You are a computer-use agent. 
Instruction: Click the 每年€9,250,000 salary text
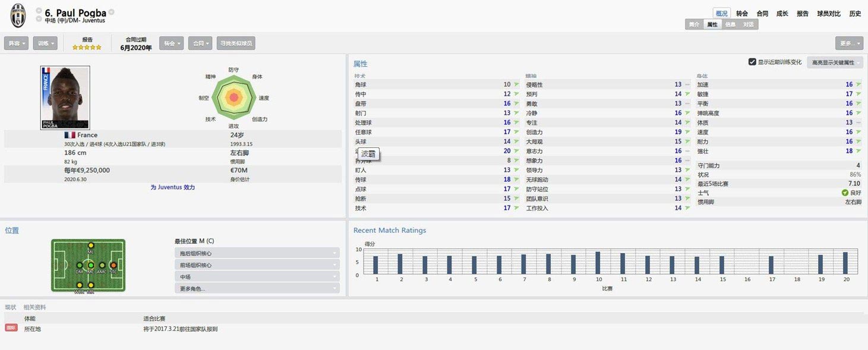[87, 171]
